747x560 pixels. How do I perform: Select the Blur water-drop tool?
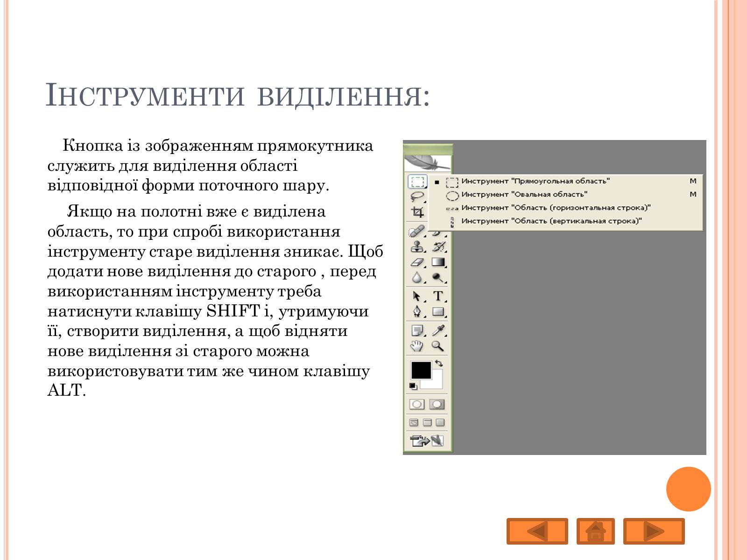(x=417, y=278)
